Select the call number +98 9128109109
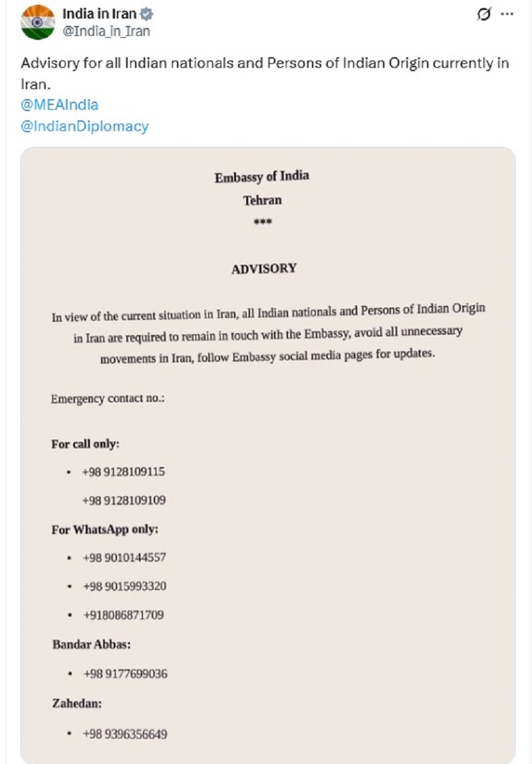The height and width of the screenshot is (764, 532). point(124,500)
